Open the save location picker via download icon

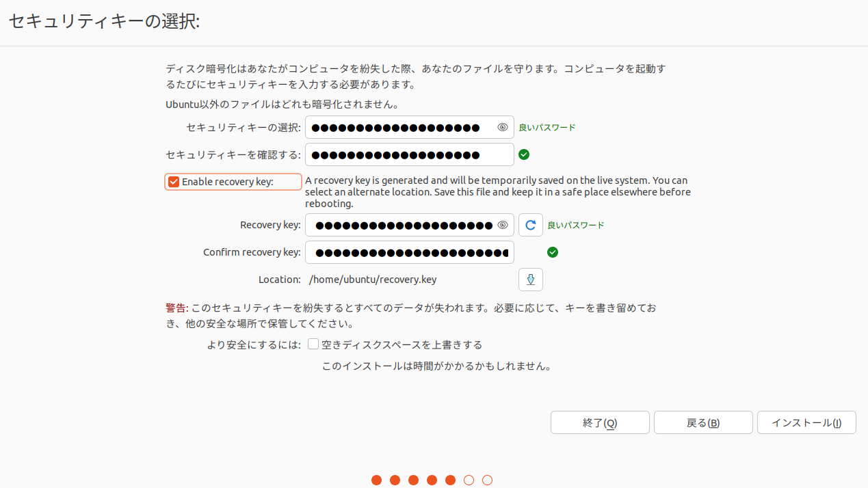click(x=530, y=279)
